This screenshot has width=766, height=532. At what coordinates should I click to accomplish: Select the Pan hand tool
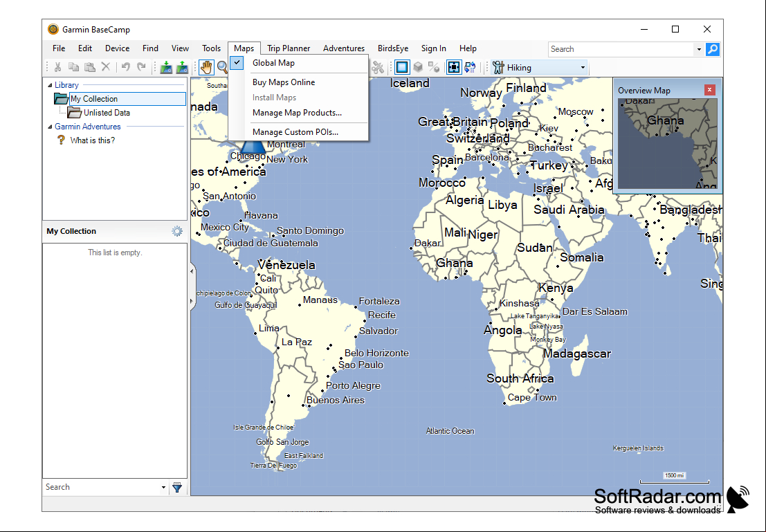click(x=206, y=67)
